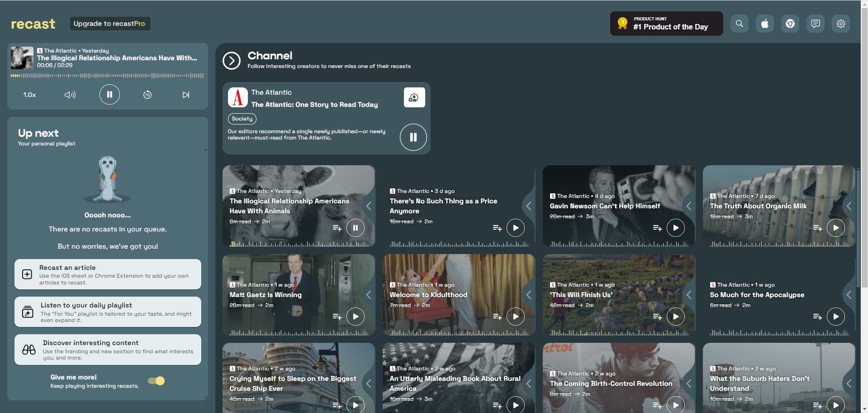Open the 1.0x playback speed selector
868x413 pixels.
click(x=30, y=95)
